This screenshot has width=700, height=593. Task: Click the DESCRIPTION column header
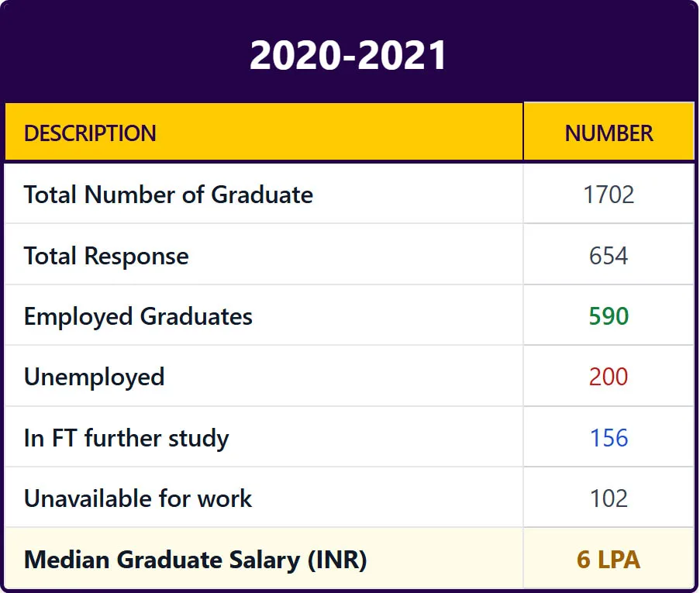point(90,133)
